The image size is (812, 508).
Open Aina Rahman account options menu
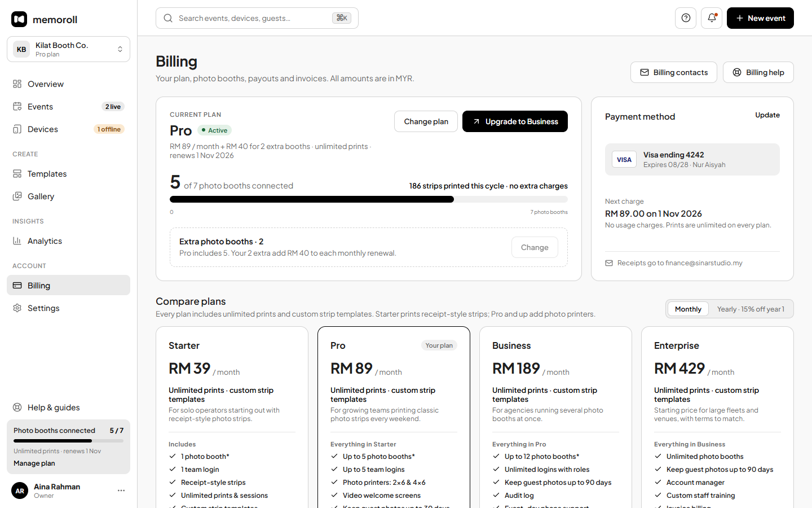(121, 491)
